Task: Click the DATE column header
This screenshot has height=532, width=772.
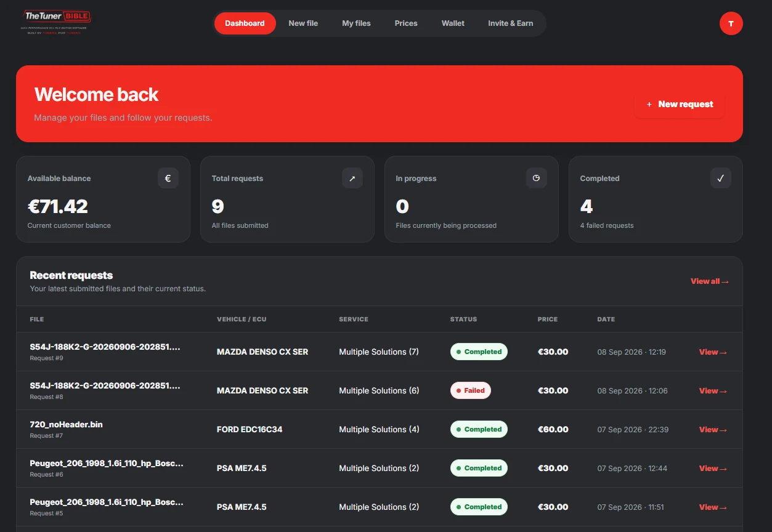Action: [606, 320]
